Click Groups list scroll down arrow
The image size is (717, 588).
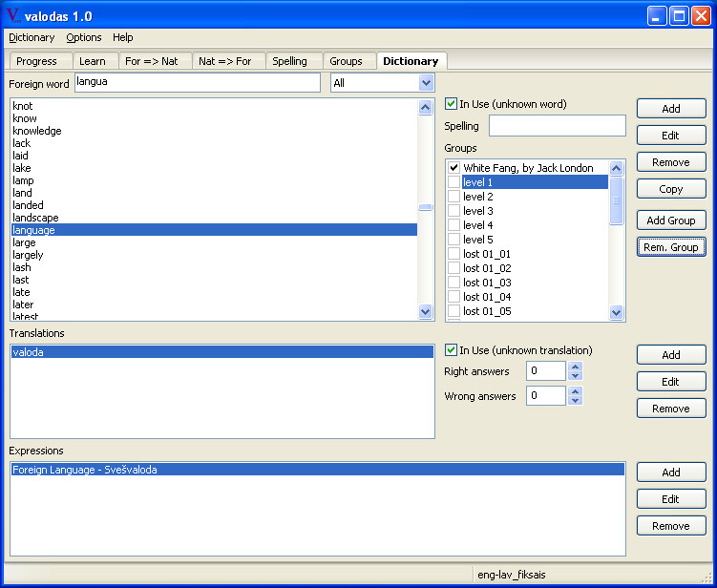click(x=617, y=313)
